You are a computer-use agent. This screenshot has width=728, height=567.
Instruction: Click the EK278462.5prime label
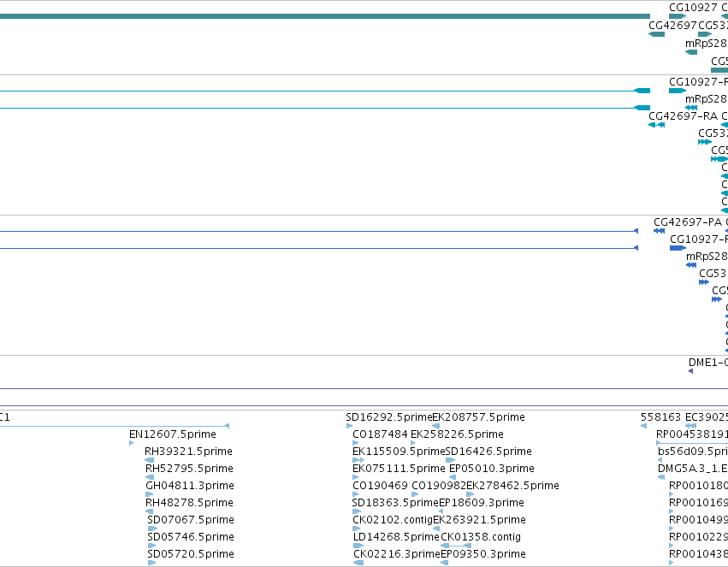[x=512, y=486]
